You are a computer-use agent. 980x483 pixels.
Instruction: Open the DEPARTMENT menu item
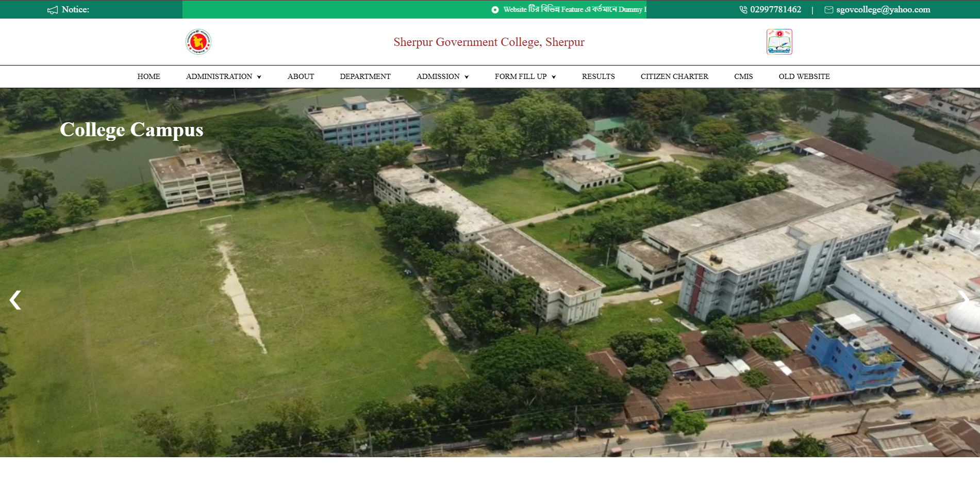pos(365,76)
